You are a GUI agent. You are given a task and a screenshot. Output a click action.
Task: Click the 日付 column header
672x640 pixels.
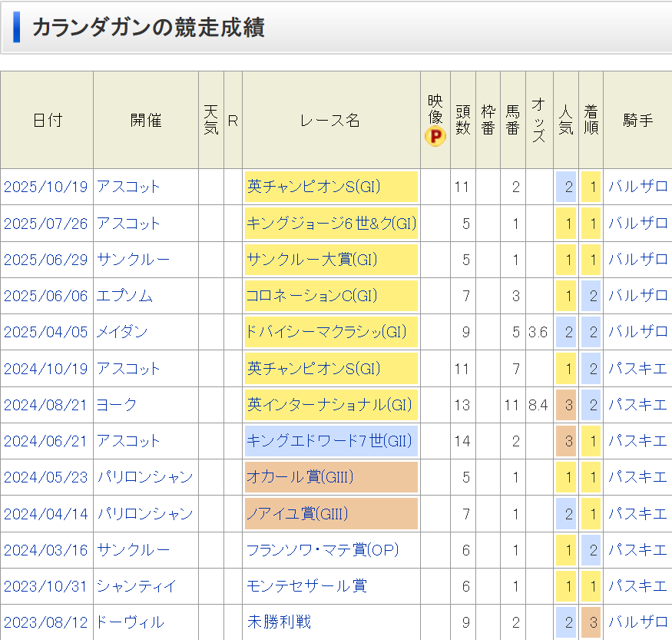(x=47, y=120)
